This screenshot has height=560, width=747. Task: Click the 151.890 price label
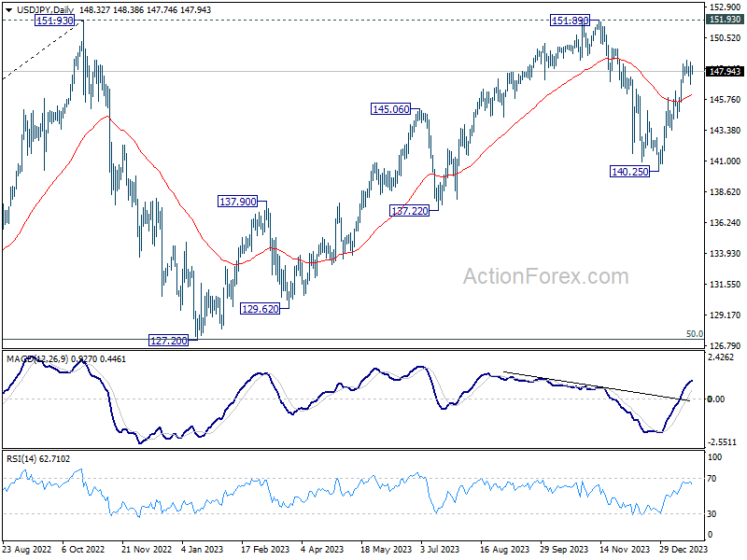pyautogui.click(x=571, y=21)
